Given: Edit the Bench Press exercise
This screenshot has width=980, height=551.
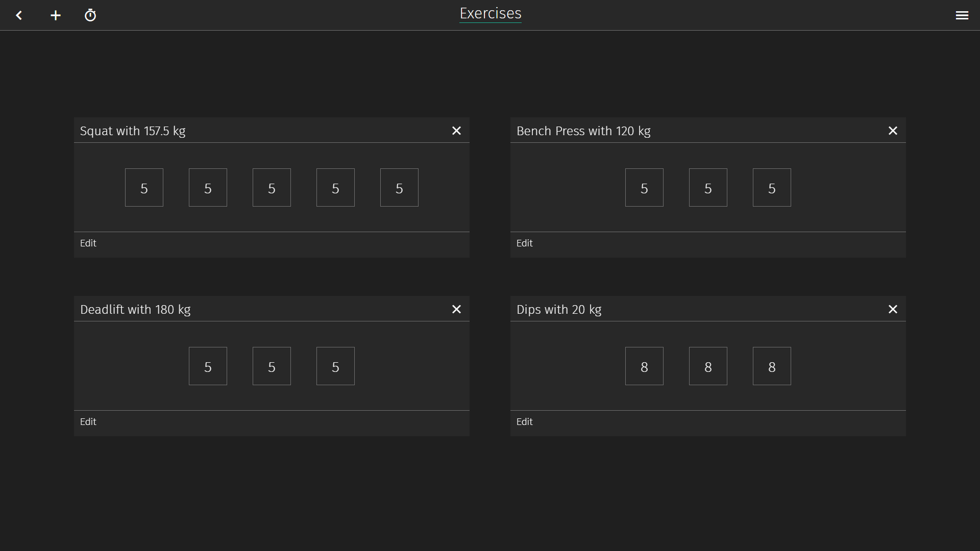Looking at the screenshot, I should [x=524, y=243].
